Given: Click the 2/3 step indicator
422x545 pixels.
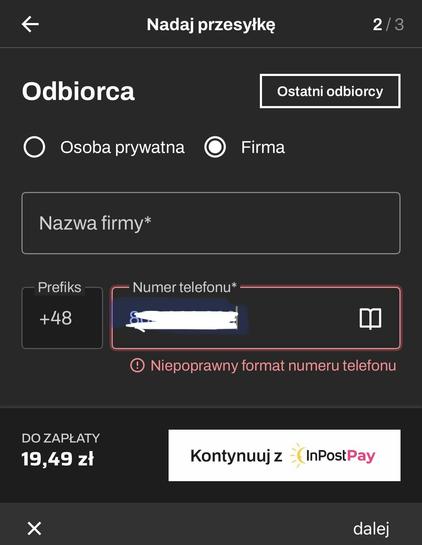Looking at the screenshot, I should pyautogui.click(x=388, y=24).
